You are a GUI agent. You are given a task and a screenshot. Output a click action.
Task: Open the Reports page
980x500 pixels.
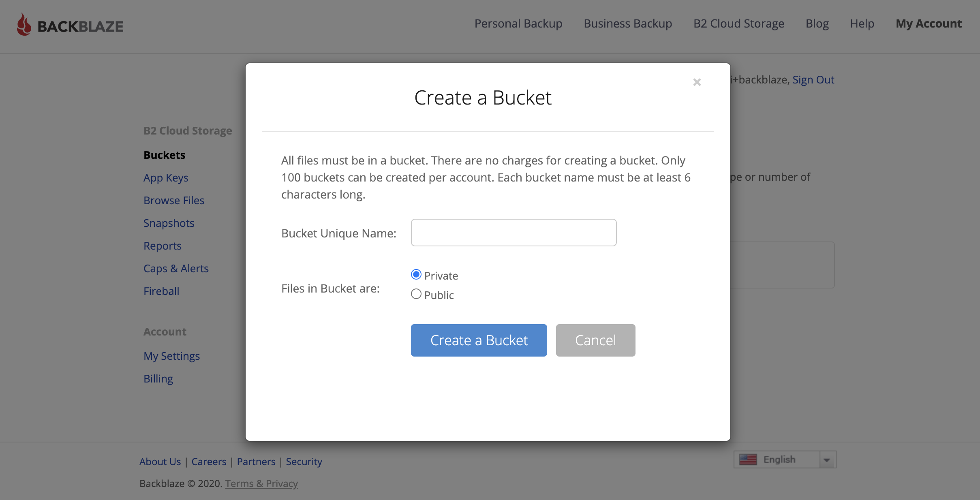162,246
